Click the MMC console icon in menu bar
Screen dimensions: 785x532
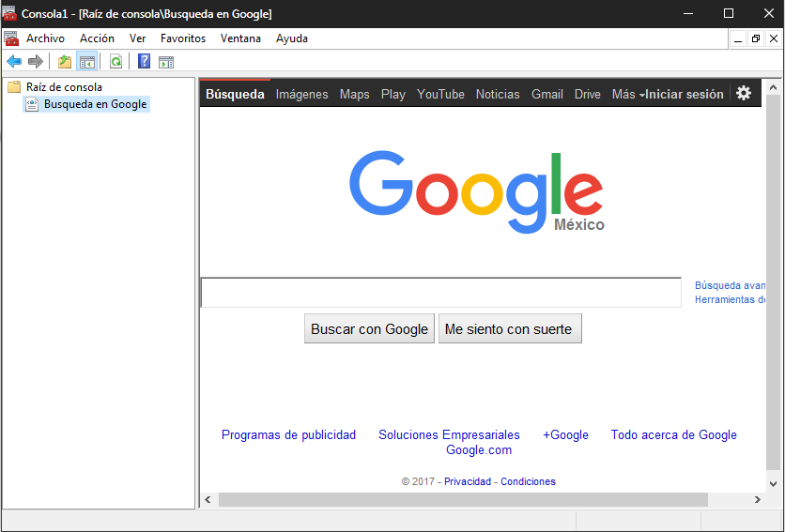pyautogui.click(x=11, y=38)
